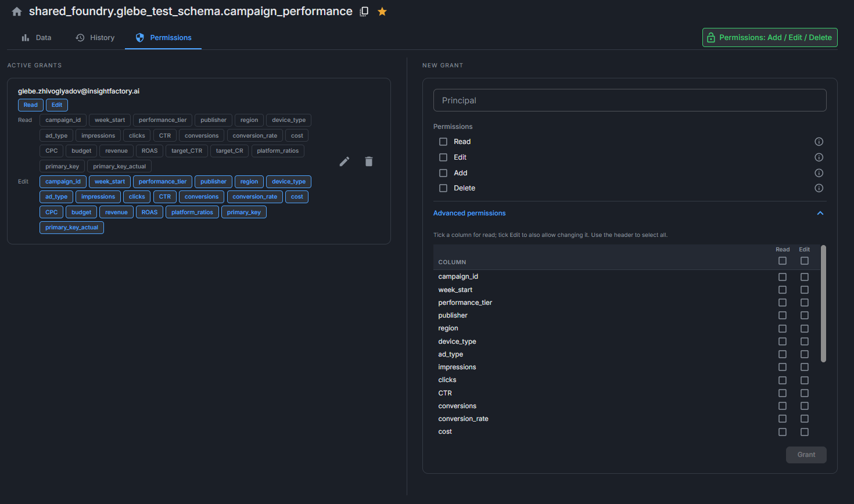
Task: Open the Data tab
Action: tap(37, 38)
